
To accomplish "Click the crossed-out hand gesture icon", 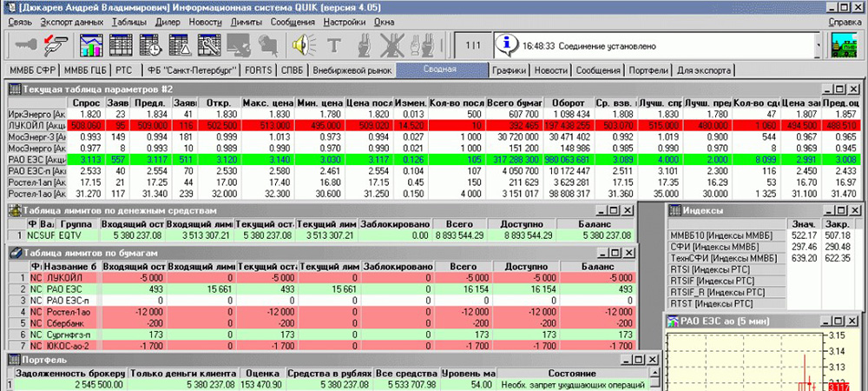I will [x=392, y=45].
